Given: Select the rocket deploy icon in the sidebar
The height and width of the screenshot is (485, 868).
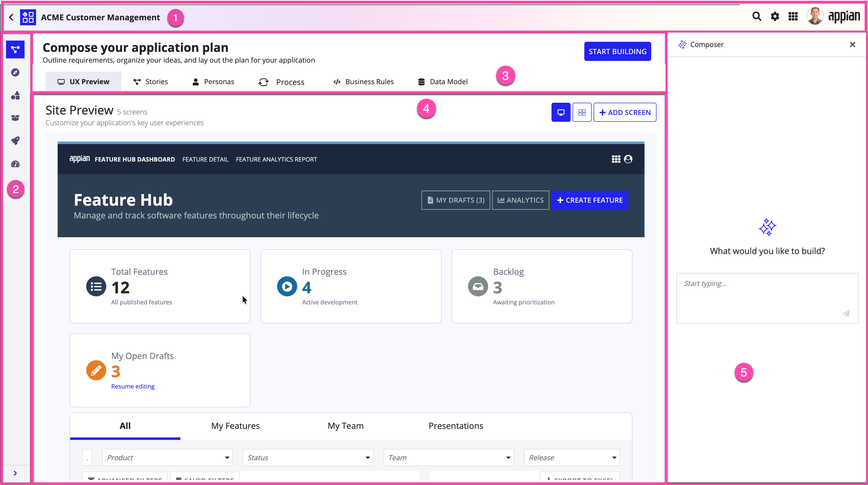Looking at the screenshot, I should tap(15, 141).
